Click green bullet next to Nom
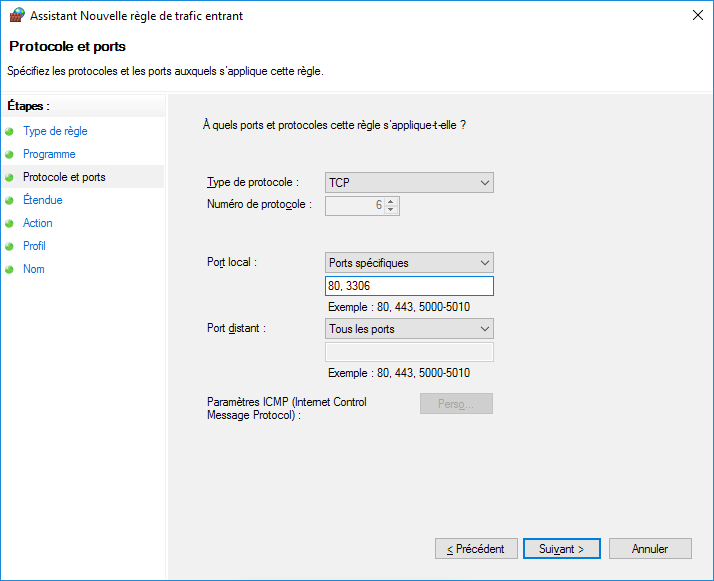The width and height of the screenshot is (714, 581). coord(10,269)
